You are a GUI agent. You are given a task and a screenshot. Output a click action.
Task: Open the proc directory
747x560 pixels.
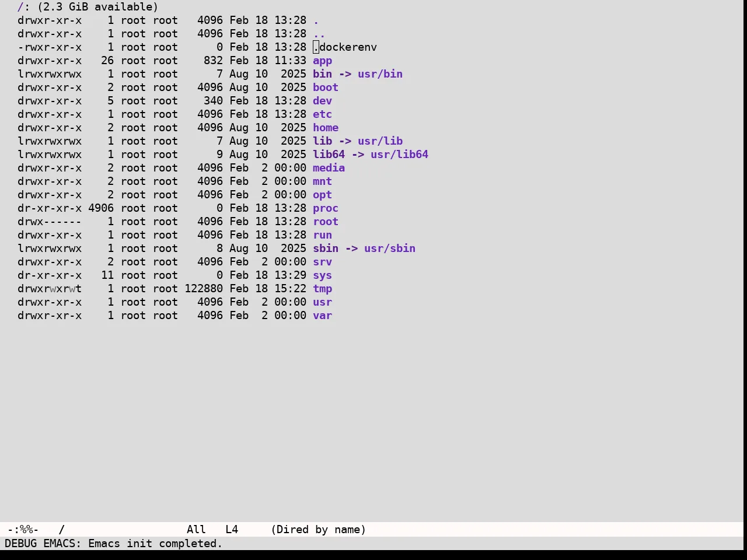click(326, 208)
